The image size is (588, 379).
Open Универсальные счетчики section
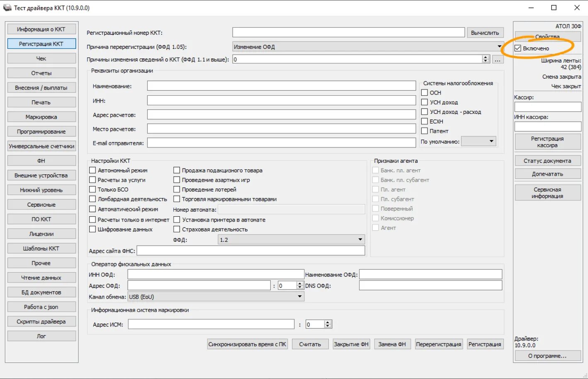coord(41,146)
